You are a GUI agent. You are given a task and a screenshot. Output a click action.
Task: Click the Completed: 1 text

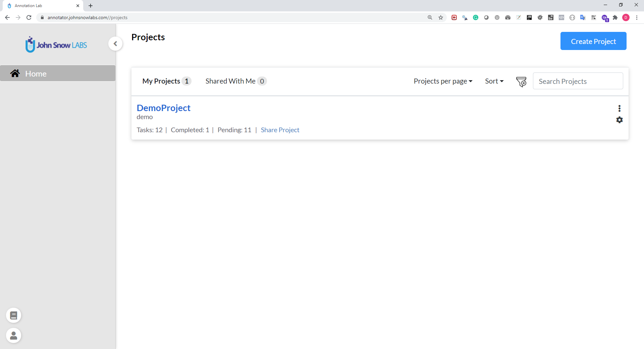pyautogui.click(x=190, y=130)
